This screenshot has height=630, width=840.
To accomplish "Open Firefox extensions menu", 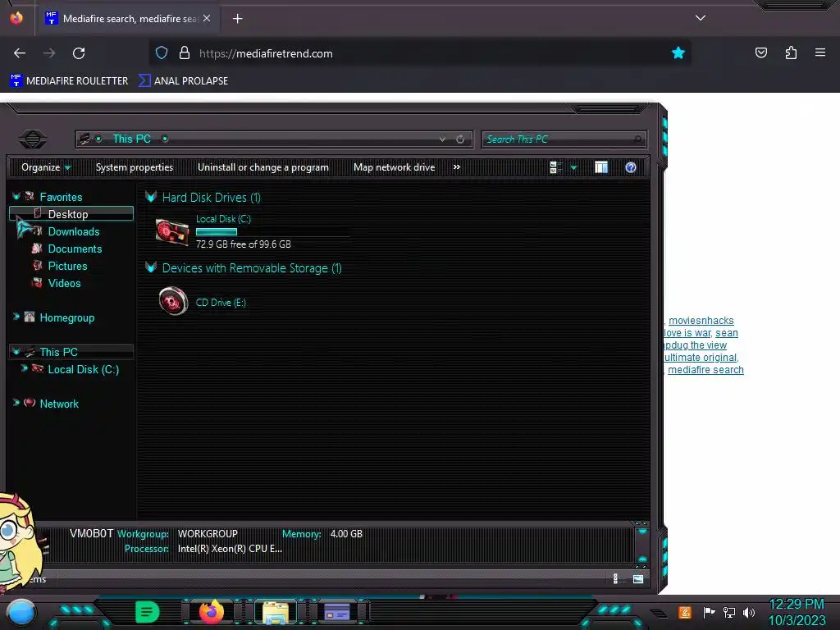I will tap(791, 52).
